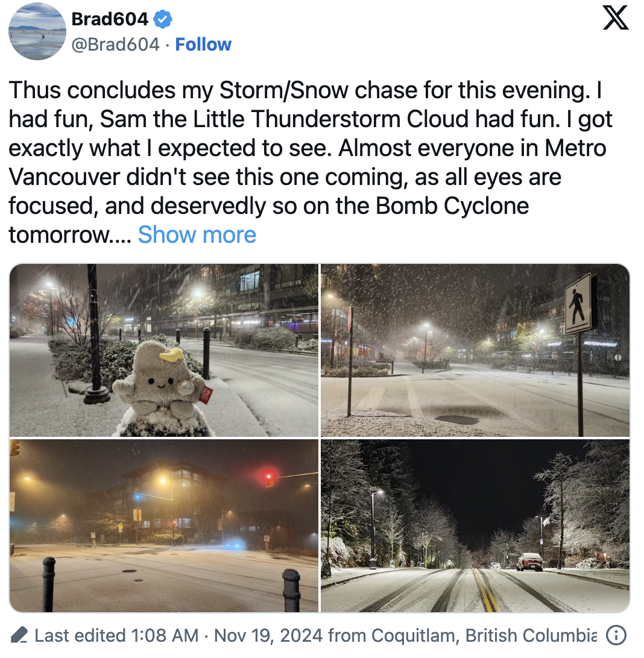Viewport: 644px width, 658px height.
Task: Expand the tweet with Show more
Action: click(197, 234)
